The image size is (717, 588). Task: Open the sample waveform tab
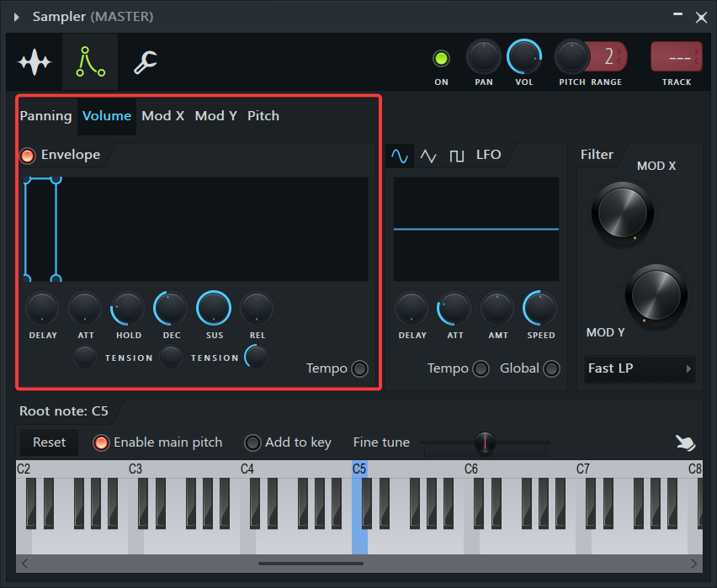(x=35, y=61)
